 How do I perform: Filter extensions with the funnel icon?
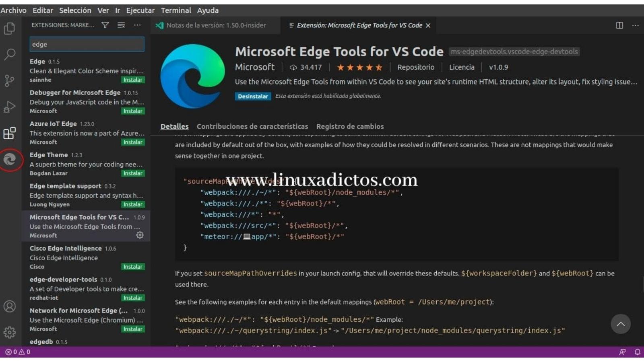(x=105, y=25)
